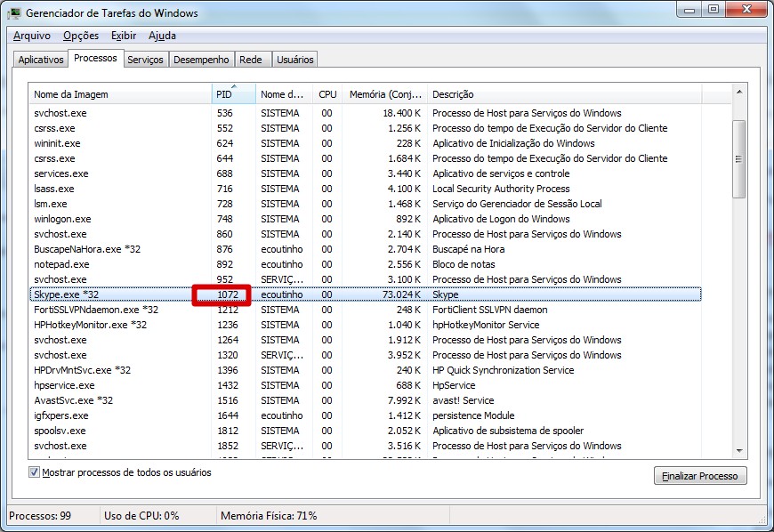This screenshot has height=532, width=774.
Task: Click the Uso de CPU: 0% status
Action: [141, 516]
